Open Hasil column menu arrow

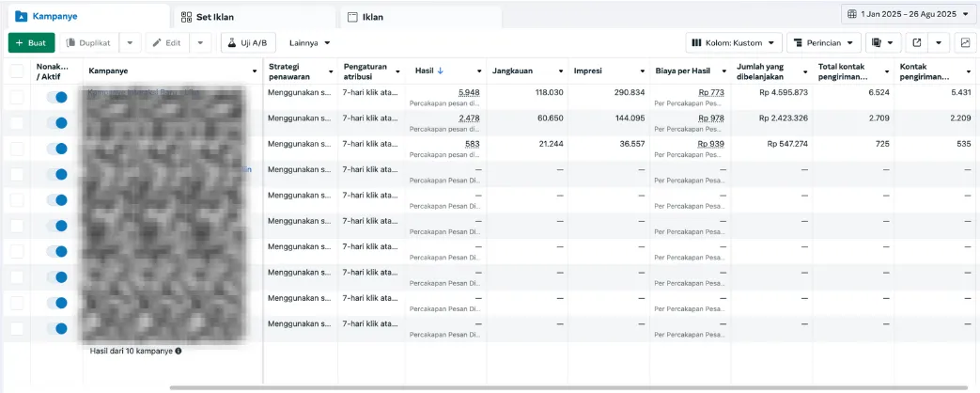[x=479, y=71]
